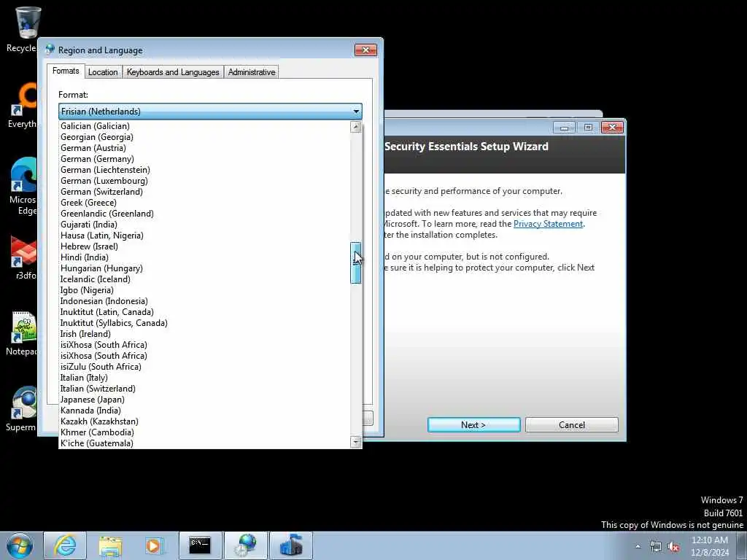This screenshot has width=747, height=560.
Task: Select Inuktitut (Latin, Canada) format
Action: click(x=204, y=312)
